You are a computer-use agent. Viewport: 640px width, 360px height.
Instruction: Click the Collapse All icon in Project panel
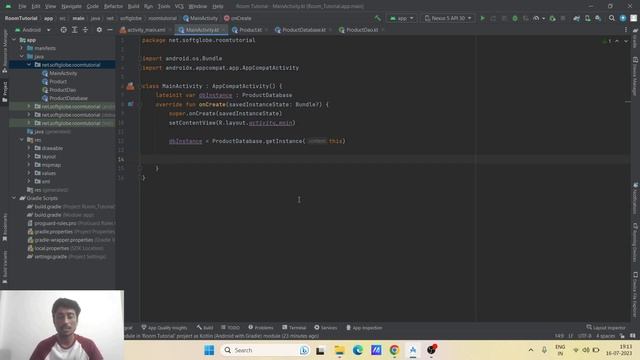85,30
